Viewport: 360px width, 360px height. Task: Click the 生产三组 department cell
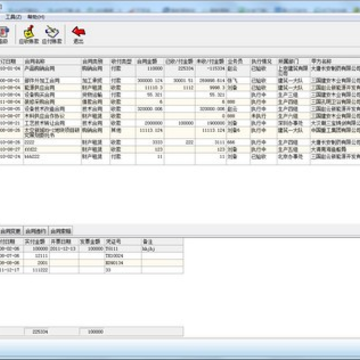[x=294, y=95]
